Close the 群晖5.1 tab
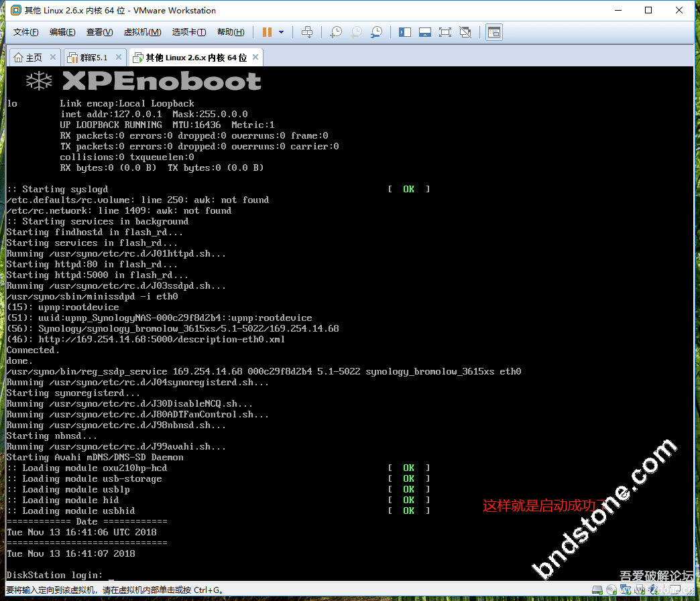The height and width of the screenshot is (601, 700). pyautogui.click(x=118, y=57)
